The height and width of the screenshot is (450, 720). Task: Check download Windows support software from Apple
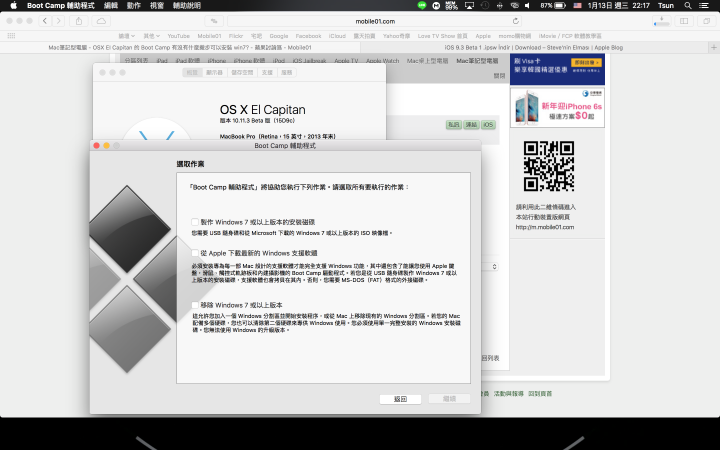tap(195, 253)
